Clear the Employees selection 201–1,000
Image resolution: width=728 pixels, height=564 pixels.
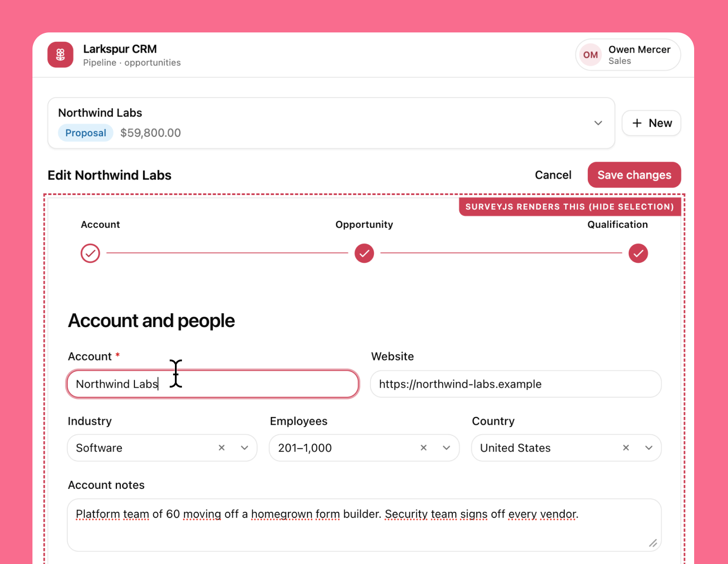tap(424, 448)
